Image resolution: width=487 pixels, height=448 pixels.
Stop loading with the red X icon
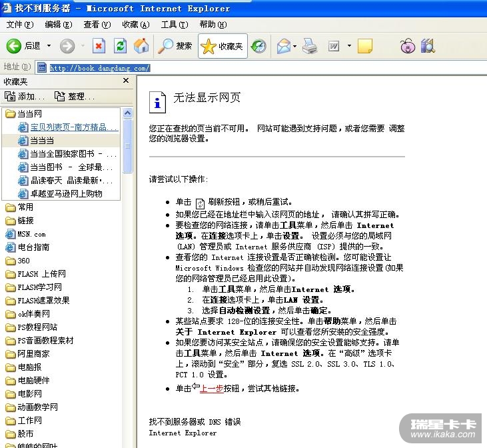99,46
